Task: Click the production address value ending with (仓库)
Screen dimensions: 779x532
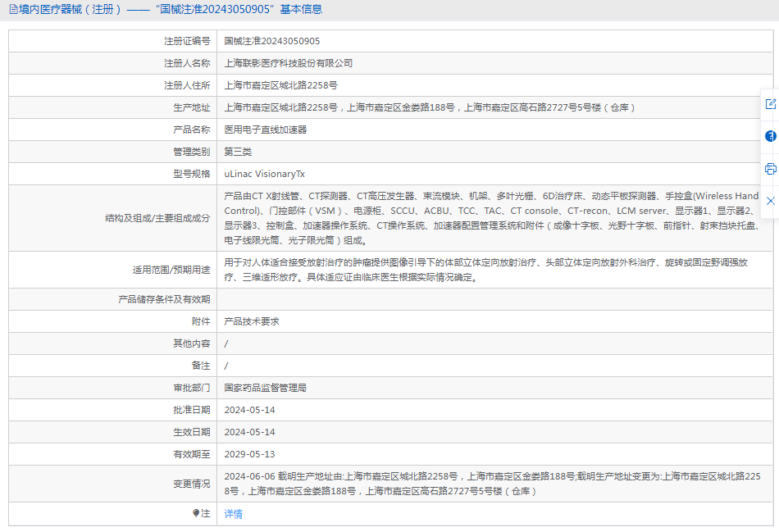Action: [429, 107]
